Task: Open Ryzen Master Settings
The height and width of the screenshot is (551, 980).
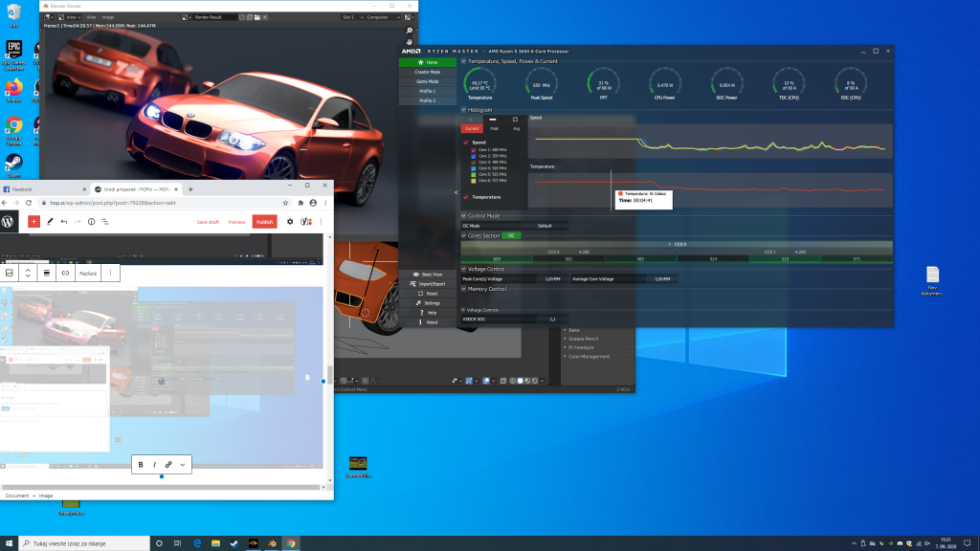Action: [428, 303]
